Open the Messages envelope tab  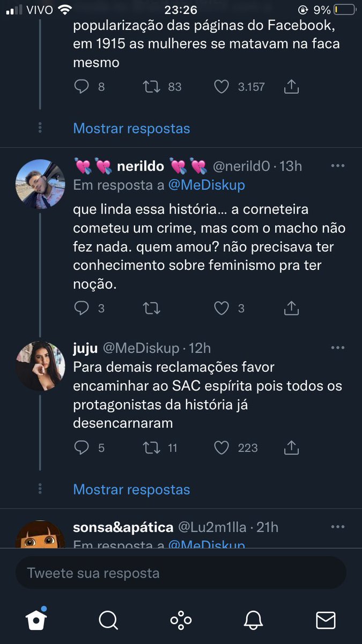coord(326,620)
